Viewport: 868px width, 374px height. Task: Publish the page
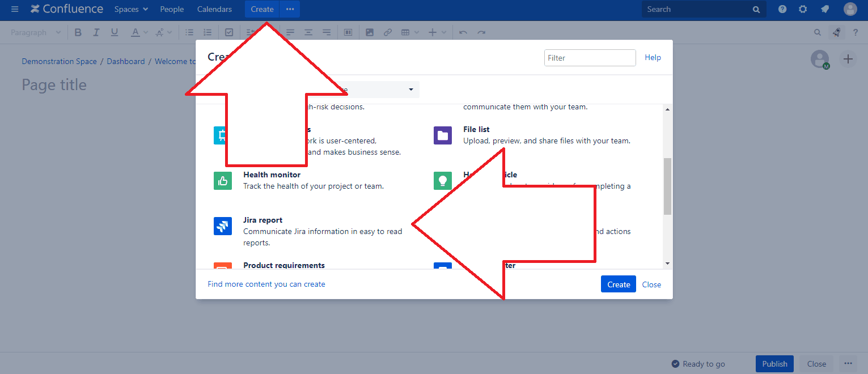(774, 363)
